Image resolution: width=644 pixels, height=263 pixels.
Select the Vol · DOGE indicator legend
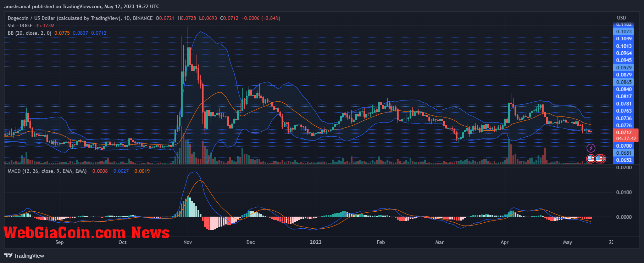point(20,25)
